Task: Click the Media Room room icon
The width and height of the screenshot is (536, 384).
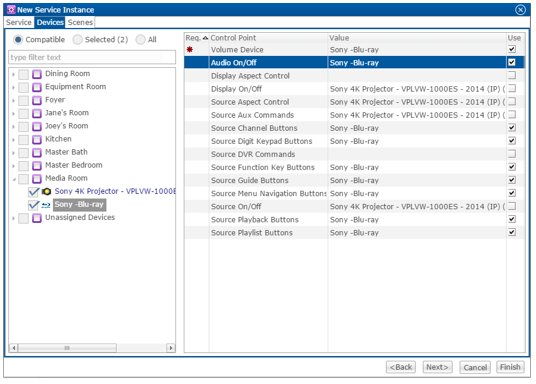Action: (37, 178)
